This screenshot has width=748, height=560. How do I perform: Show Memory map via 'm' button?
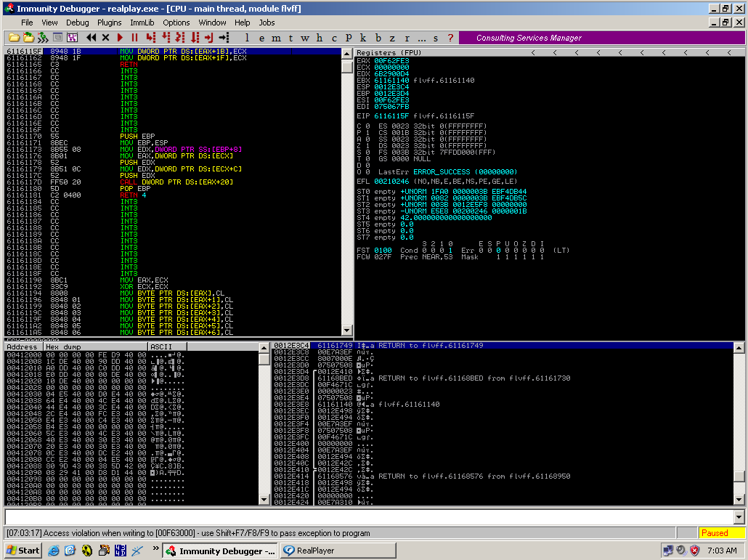(276, 38)
